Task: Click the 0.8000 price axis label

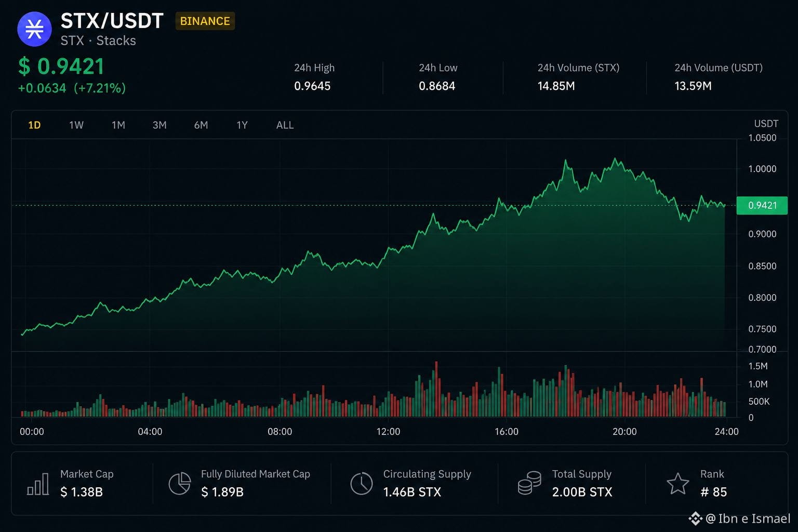Action: (762, 298)
